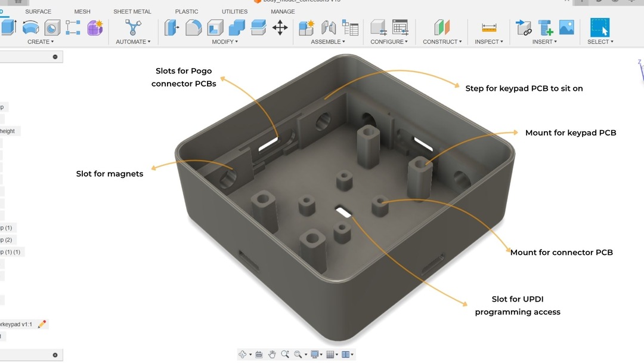
Task: Click the Zoom magnifier icon
Action: [x=285, y=354]
